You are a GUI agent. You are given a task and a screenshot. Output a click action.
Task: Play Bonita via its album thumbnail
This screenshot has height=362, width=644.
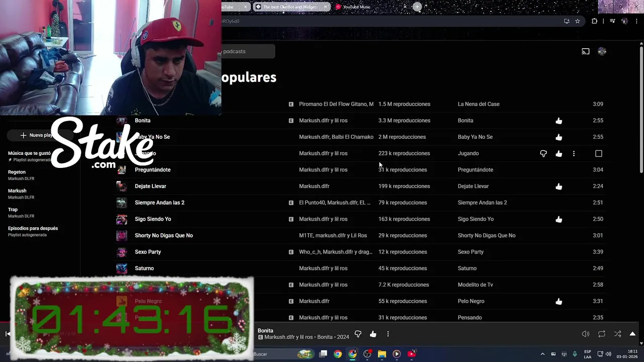click(x=122, y=121)
